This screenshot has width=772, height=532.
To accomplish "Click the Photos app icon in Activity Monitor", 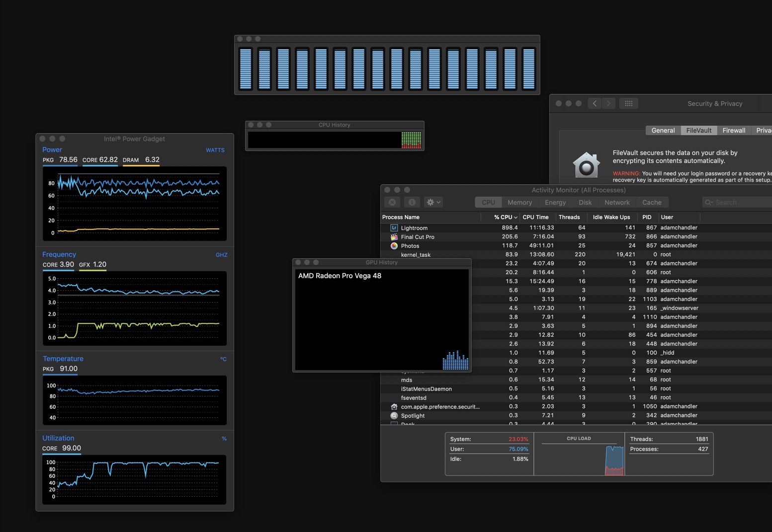I will pyautogui.click(x=394, y=246).
